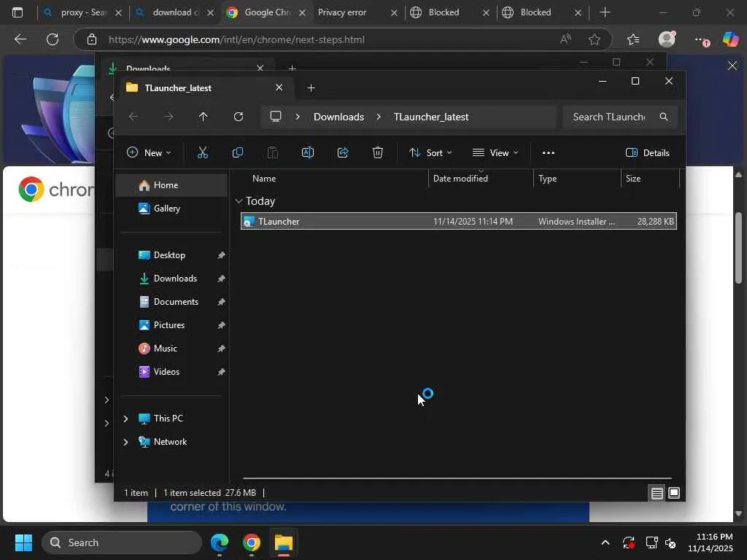Click the Edge page vertical scrollbar thumb

click(x=738, y=246)
